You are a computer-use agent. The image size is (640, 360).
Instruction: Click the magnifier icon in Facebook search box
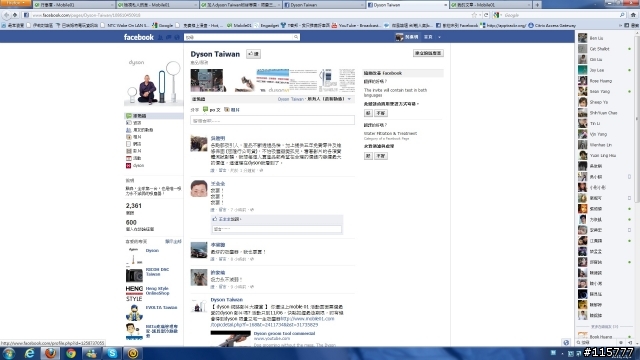coord(296,37)
